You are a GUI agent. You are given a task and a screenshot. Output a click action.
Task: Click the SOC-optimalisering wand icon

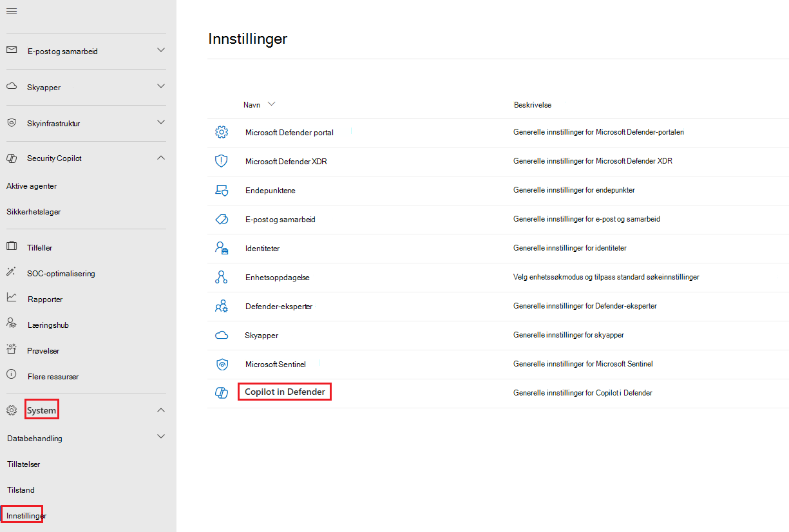[12, 272]
